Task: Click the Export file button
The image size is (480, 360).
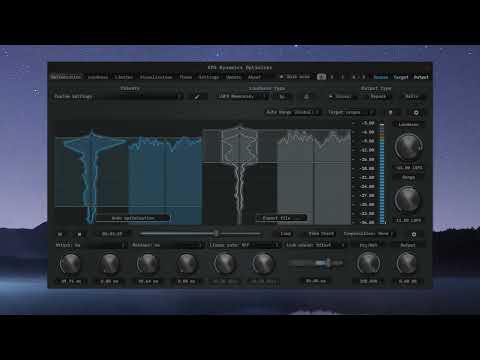Action: [281, 218]
